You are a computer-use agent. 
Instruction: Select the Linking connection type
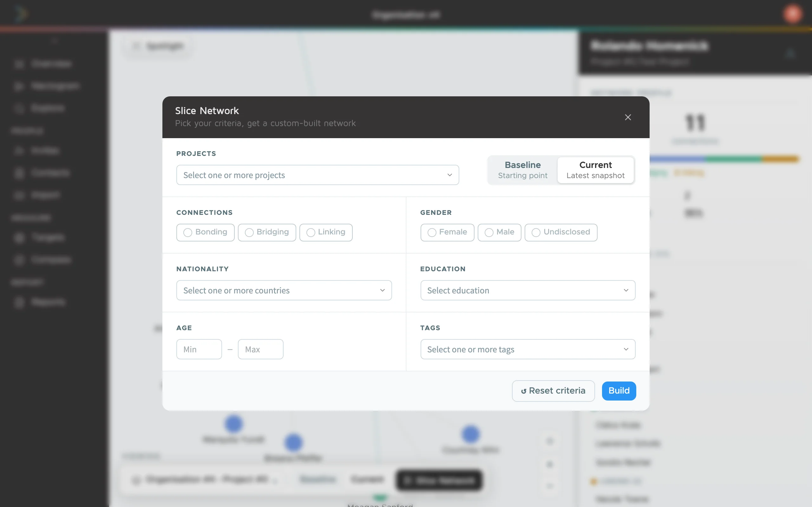tap(325, 232)
